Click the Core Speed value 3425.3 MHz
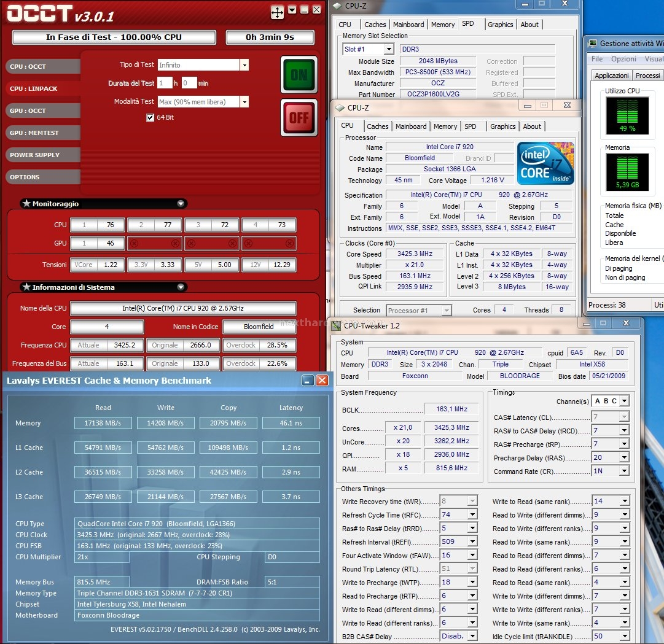 pos(415,254)
